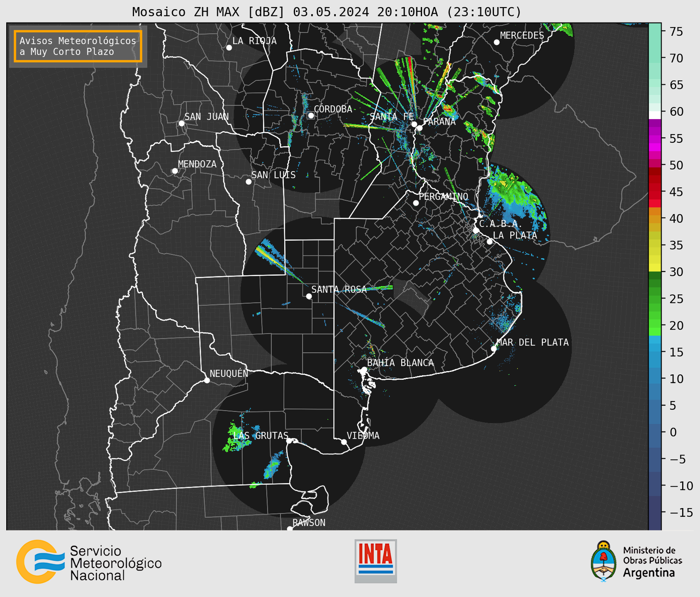Image resolution: width=700 pixels, height=597 pixels.
Task: Click the PARANÁ city marker dot
Action: (420, 128)
